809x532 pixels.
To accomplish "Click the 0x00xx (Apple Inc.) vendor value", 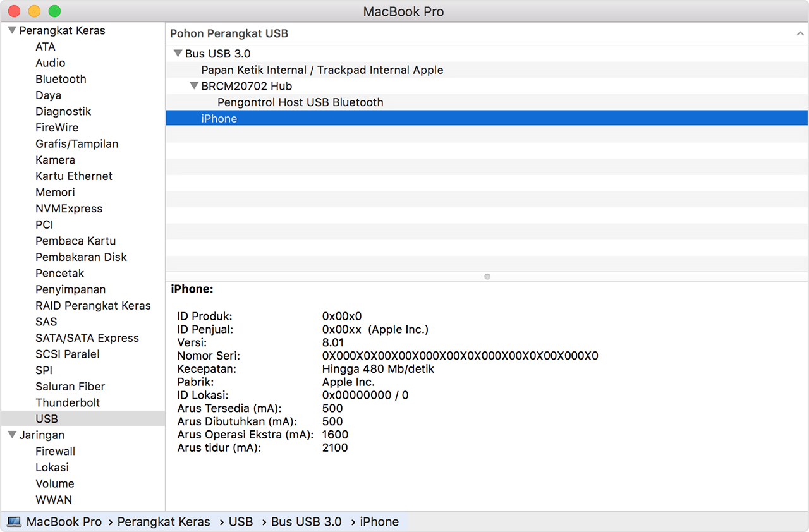I will point(375,329).
